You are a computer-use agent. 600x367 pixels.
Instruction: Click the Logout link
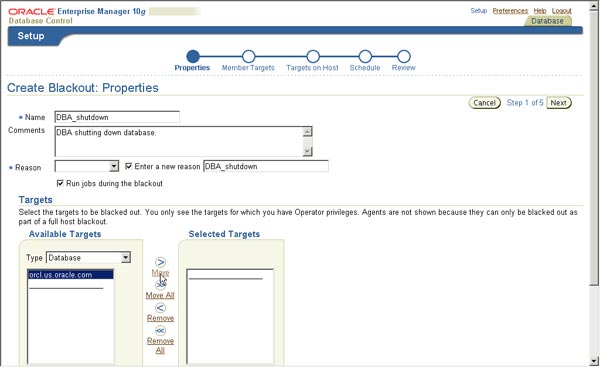561,11
